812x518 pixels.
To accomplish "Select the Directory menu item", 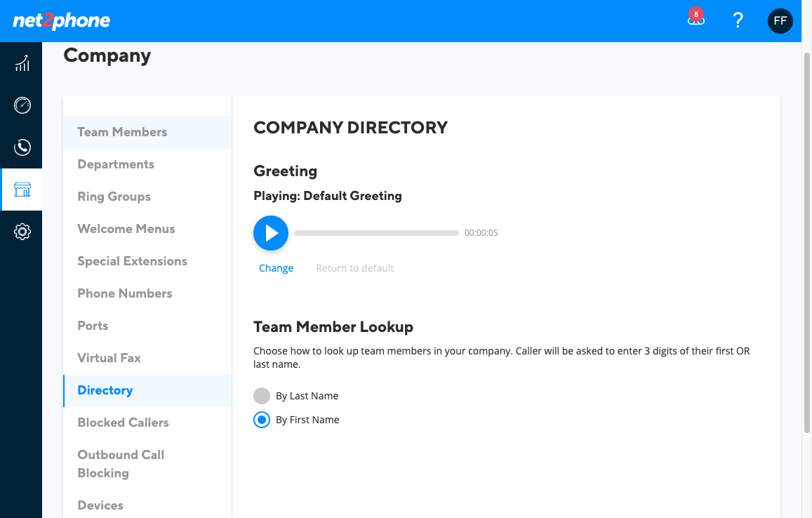I will click(147, 390).
